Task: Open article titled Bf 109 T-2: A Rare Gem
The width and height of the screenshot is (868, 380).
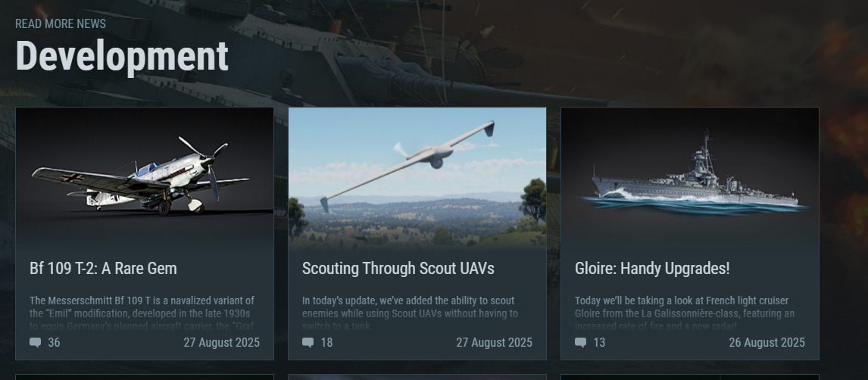Action: (103, 269)
